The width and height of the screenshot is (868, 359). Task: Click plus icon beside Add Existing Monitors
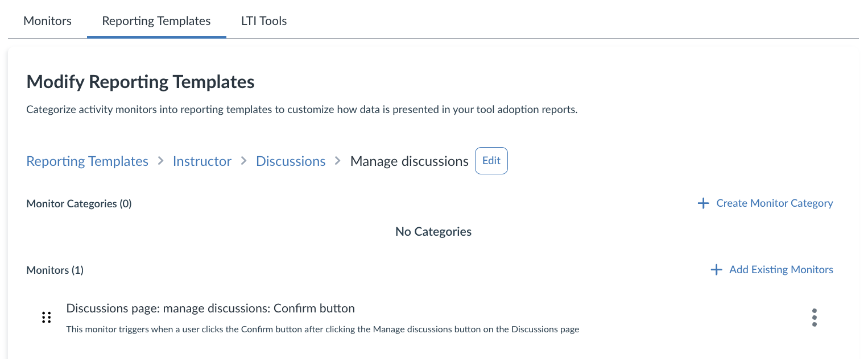pyautogui.click(x=717, y=270)
